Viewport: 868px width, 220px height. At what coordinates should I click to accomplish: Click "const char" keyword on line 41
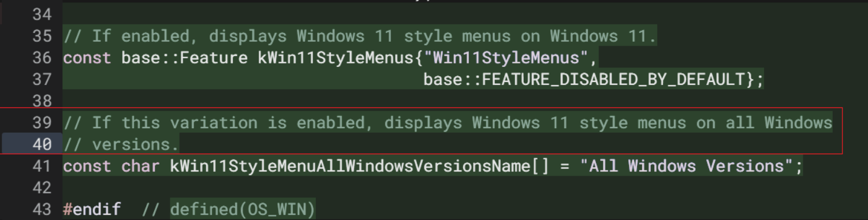[x=112, y=166]
